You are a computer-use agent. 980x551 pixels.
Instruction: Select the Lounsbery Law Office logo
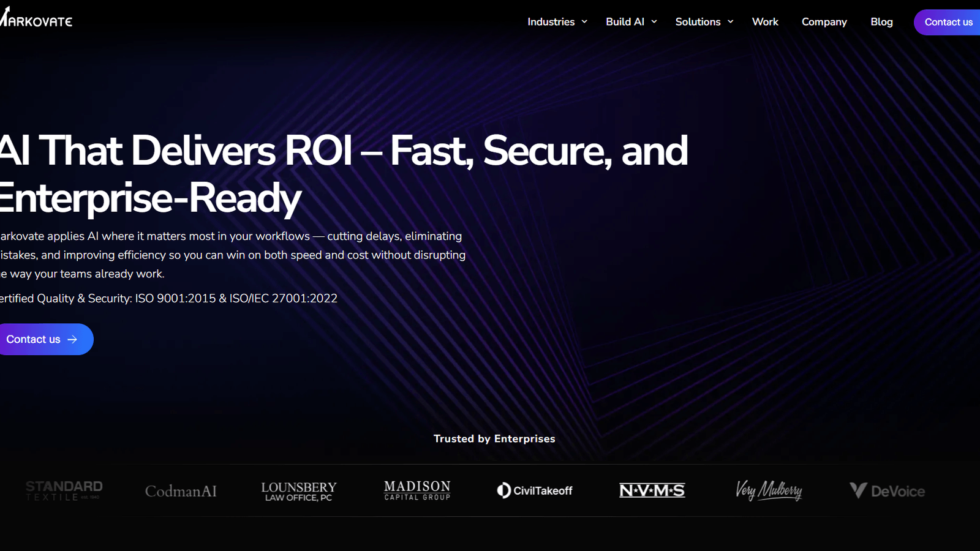(x=299, y=491)
